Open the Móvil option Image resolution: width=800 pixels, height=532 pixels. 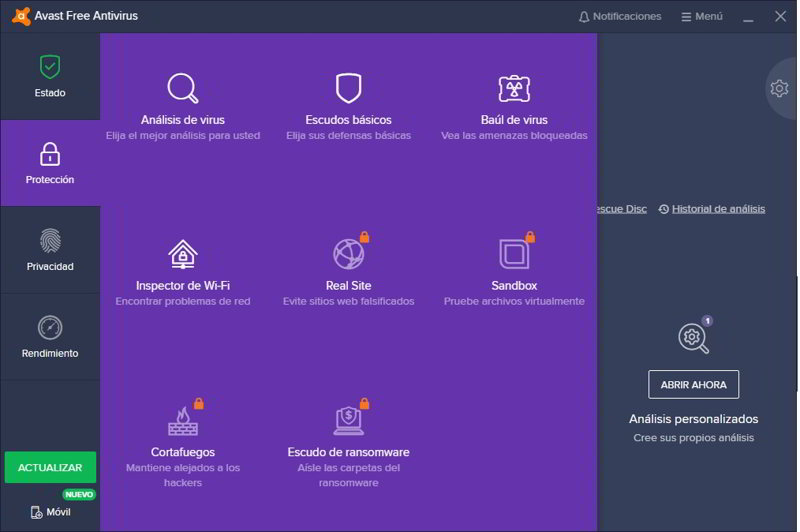51,512
